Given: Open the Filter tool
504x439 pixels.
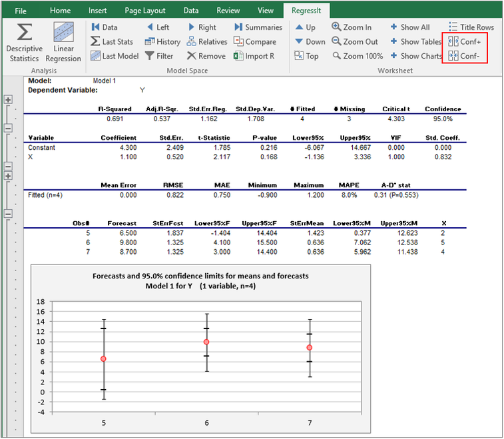Looking at the screenshot, I should 159,56.
